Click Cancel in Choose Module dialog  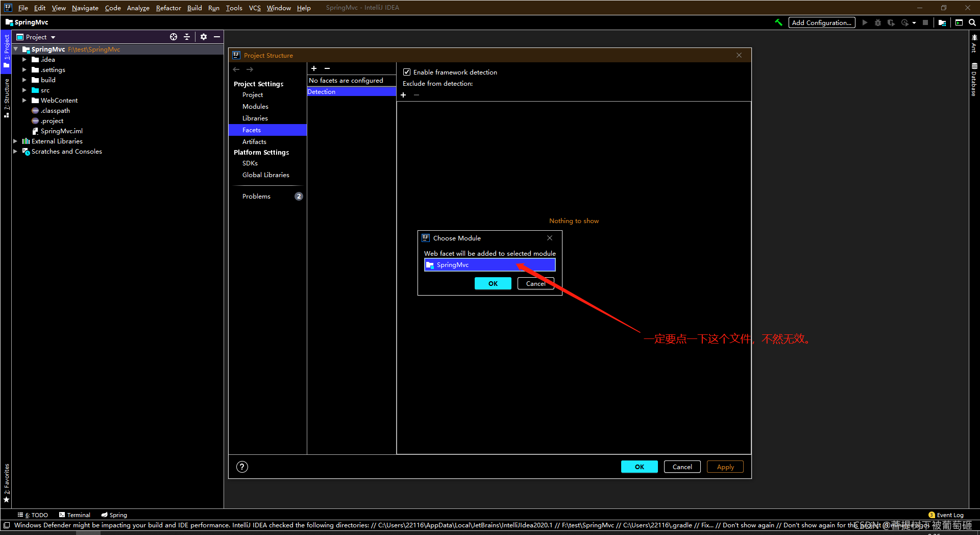pyautogui.click(x=535, y=283)
